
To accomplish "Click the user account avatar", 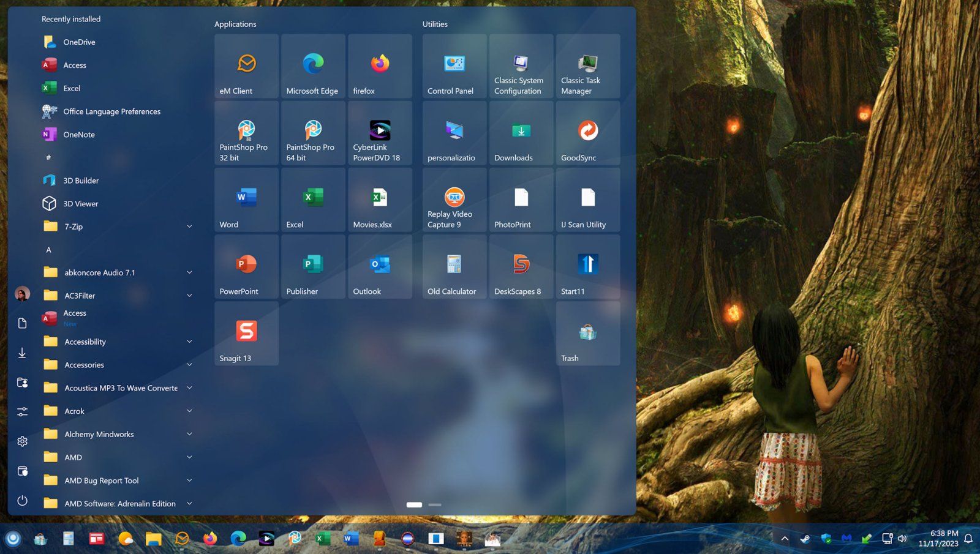I will 22,294.
